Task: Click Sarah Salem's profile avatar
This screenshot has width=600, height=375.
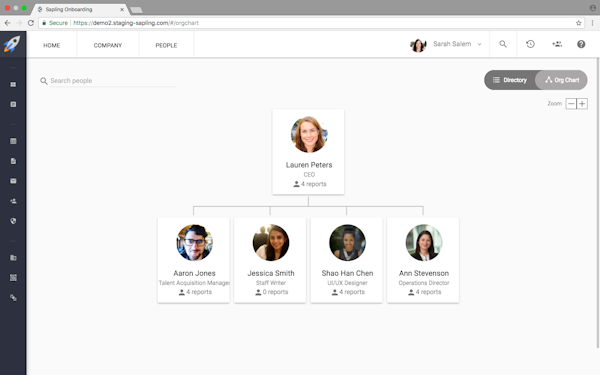Action: (418, 45)
